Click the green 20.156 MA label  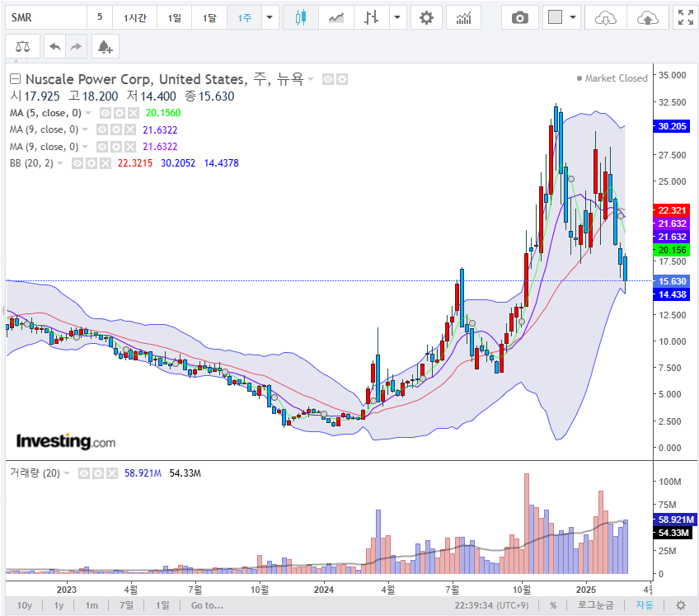pos(672,250)
